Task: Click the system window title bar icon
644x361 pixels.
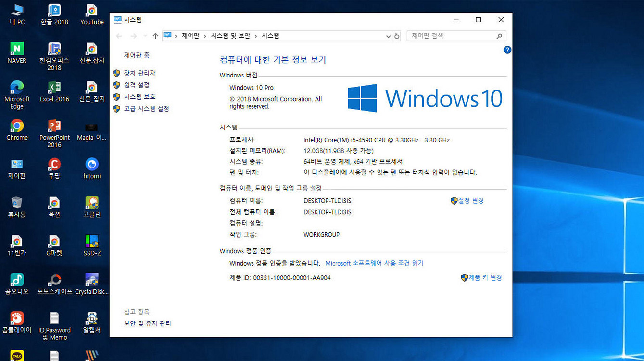Action: [117, 20]
